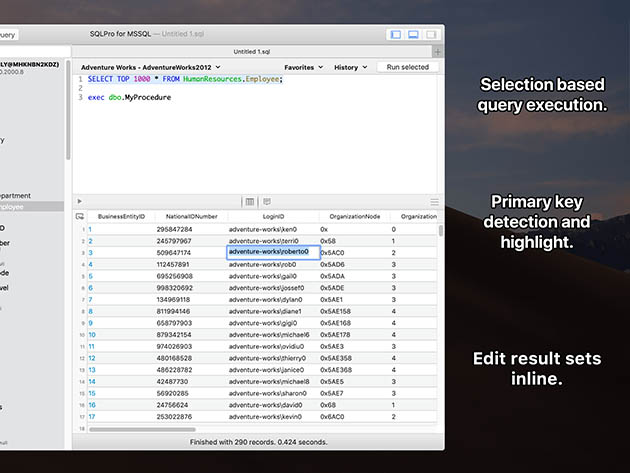Show the messages view icon
Image resolution: width=630 pixels, height=473 pixels.
pos(267,201)
